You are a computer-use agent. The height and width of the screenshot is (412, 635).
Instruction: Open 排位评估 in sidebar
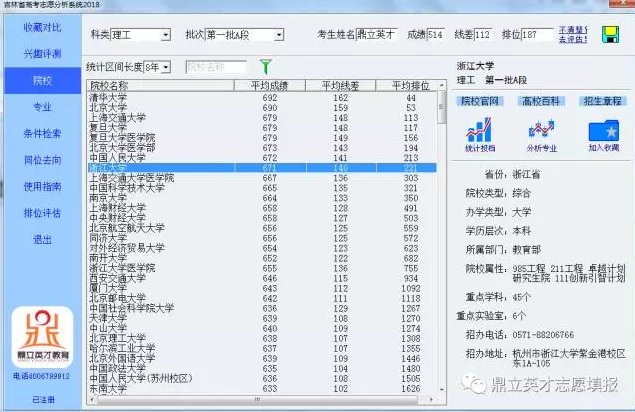tap(42, 213)
